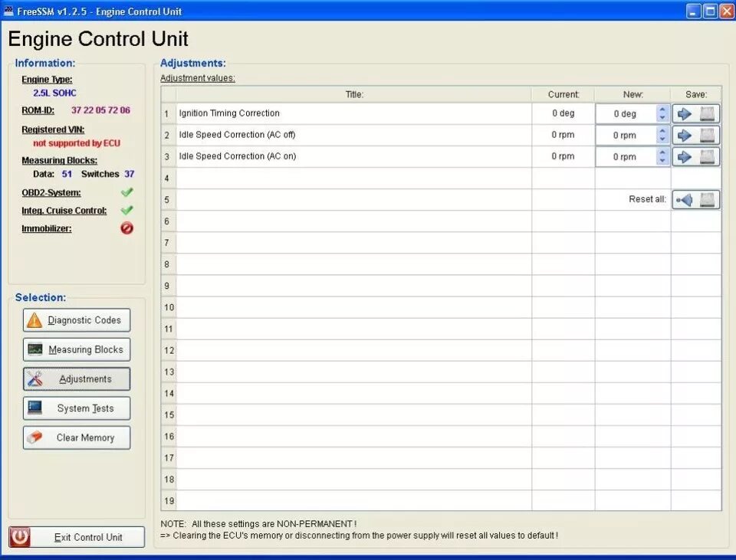Decrease Ignition Timing Correction new value
The height and width of the screenshot is (560, 736).
(662, 118)
